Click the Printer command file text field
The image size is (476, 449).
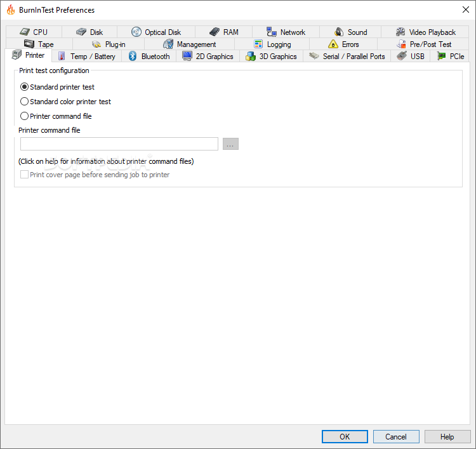pyautogui.click(x=119, y=144)
